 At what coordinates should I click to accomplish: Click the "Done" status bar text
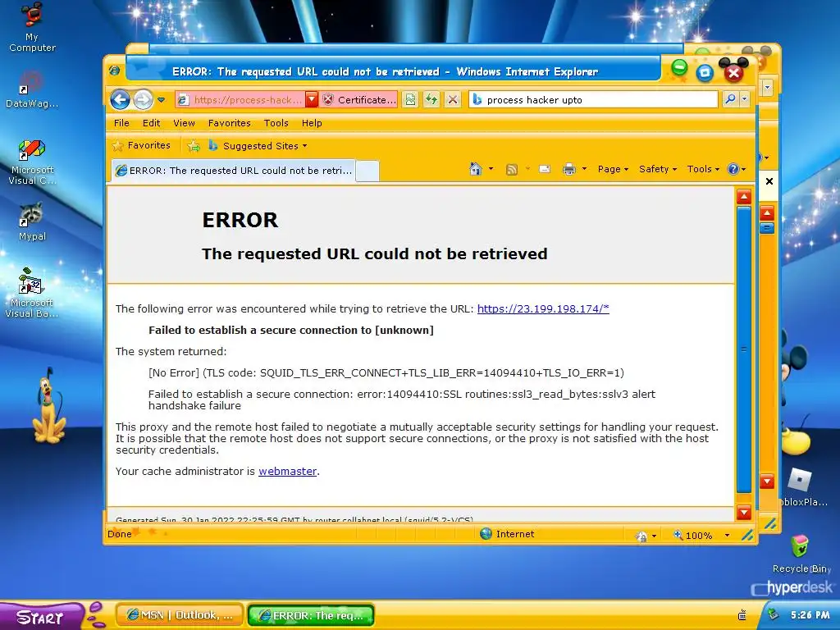[x=120, y=533]
